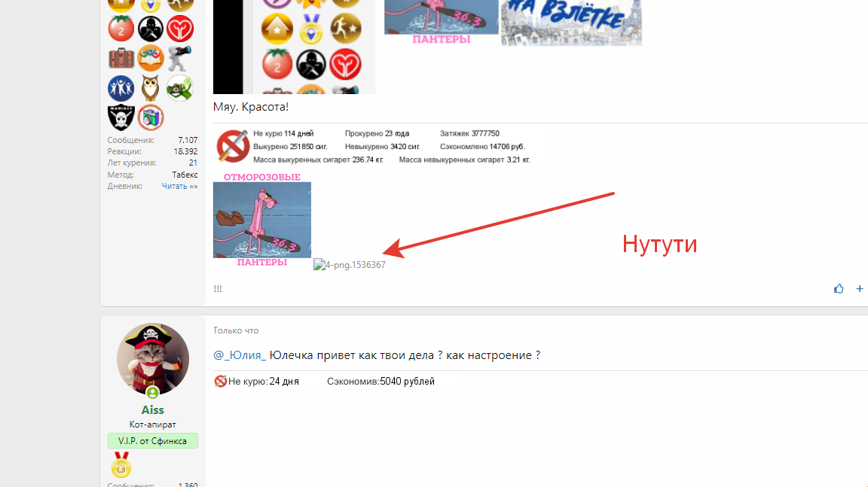The width and height of the screenshot is (868, 487).
Task: Click the no-smoking icon in signature stats
Action: (232, 146)
